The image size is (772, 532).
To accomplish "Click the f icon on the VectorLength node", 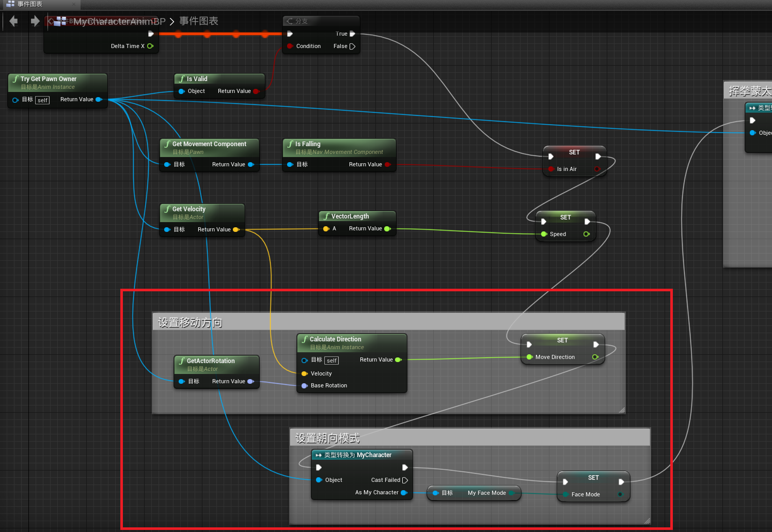I will pyautogui.click(x=326, y=216).
